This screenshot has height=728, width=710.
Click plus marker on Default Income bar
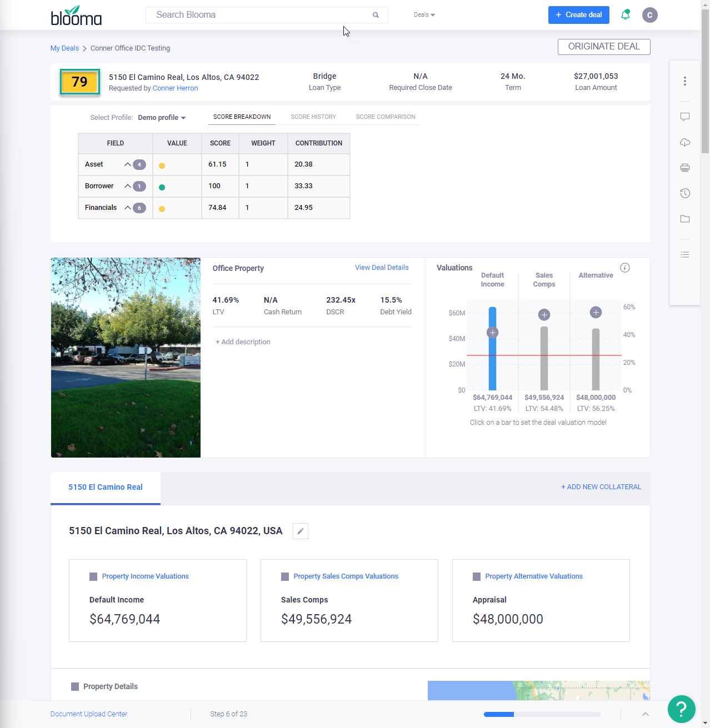point(492,333)
